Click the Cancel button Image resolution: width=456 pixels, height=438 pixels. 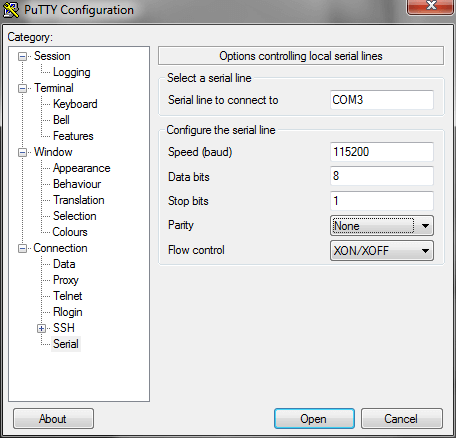(402, 419)
